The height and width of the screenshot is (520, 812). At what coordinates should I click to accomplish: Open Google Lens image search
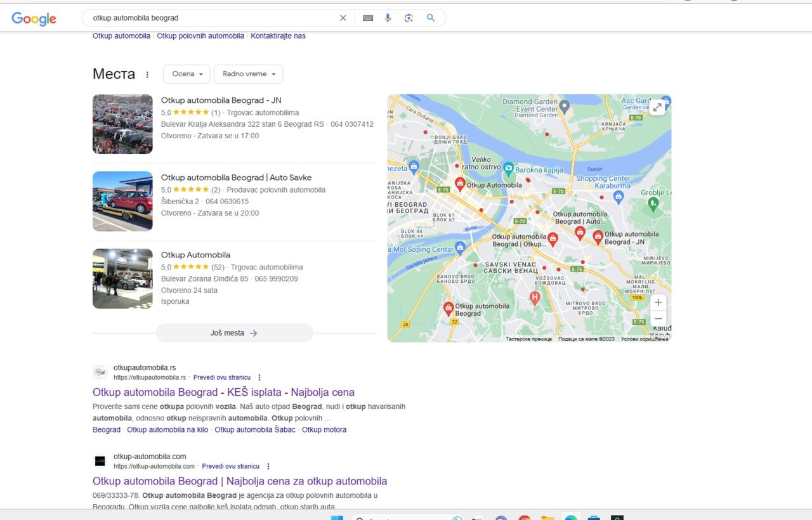(x=409, y=18)
